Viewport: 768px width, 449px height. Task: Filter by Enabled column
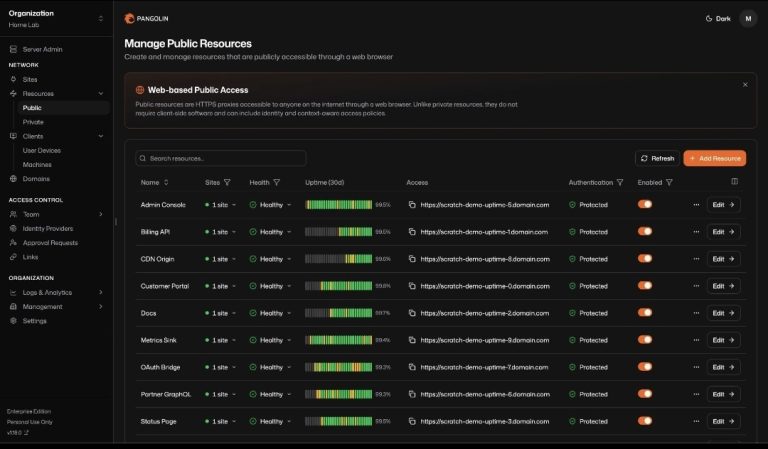point(669,182)
